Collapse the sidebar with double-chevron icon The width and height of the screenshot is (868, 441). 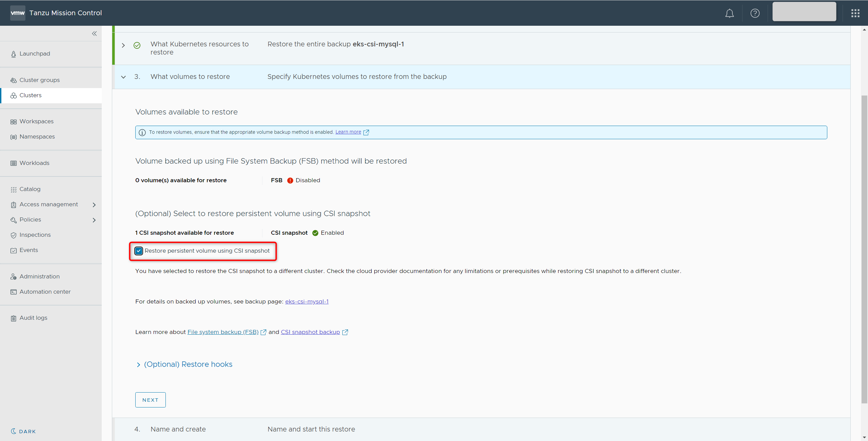point(94,34)
